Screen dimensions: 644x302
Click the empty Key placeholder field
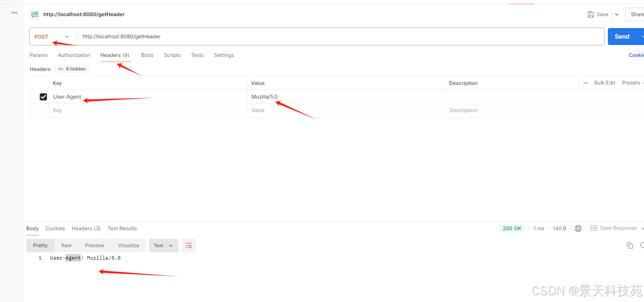point(148,110)
